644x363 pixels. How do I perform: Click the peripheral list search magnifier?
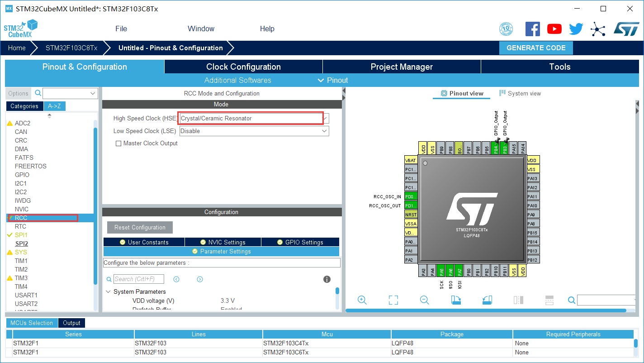(x=38, y=93)
